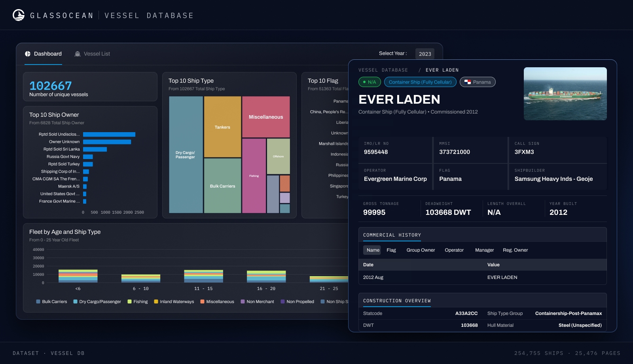The image size is (633, 364).
Task: Click the shipbuilder Samsung Heavy Inds - Geoje
Action: point(553,179)
